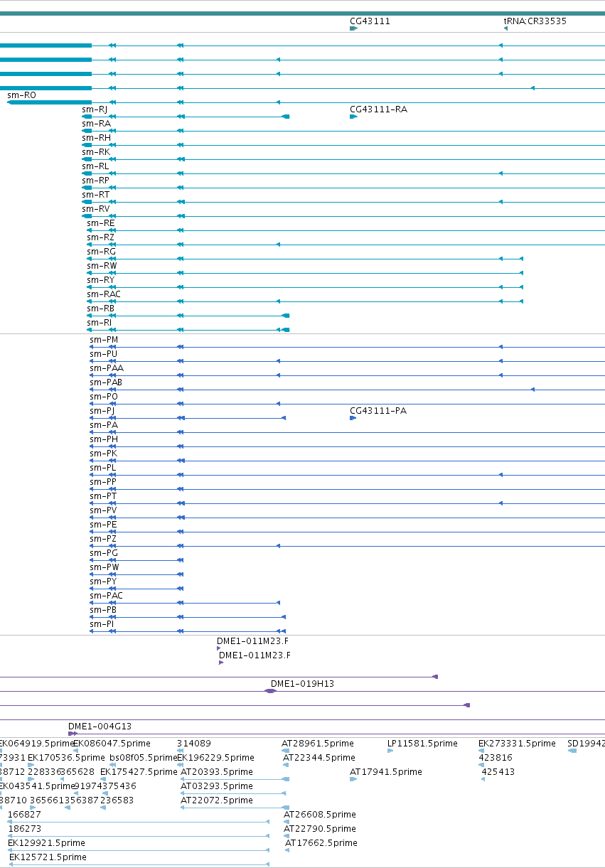Select the tRNA:CR33535 gene label
605x868 pixels.
(535, 21)
